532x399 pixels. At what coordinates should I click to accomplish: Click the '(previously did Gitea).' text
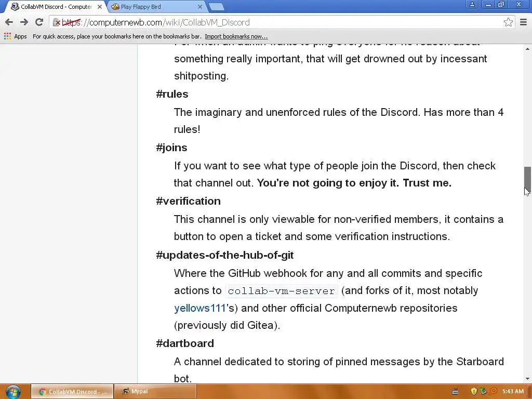coord(227,325)
